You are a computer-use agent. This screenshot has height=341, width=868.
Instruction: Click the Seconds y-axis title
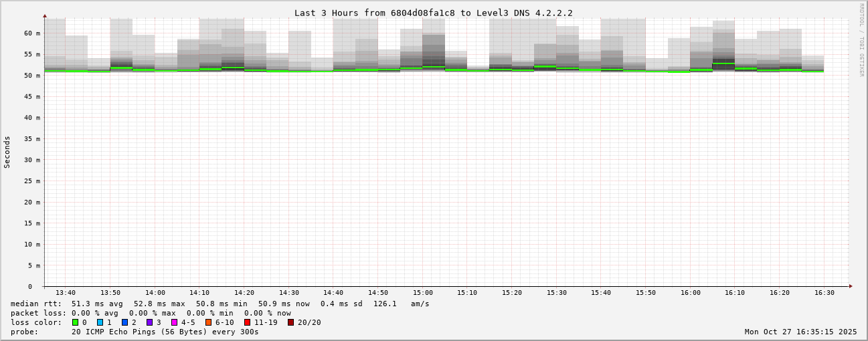click(7, 152)
